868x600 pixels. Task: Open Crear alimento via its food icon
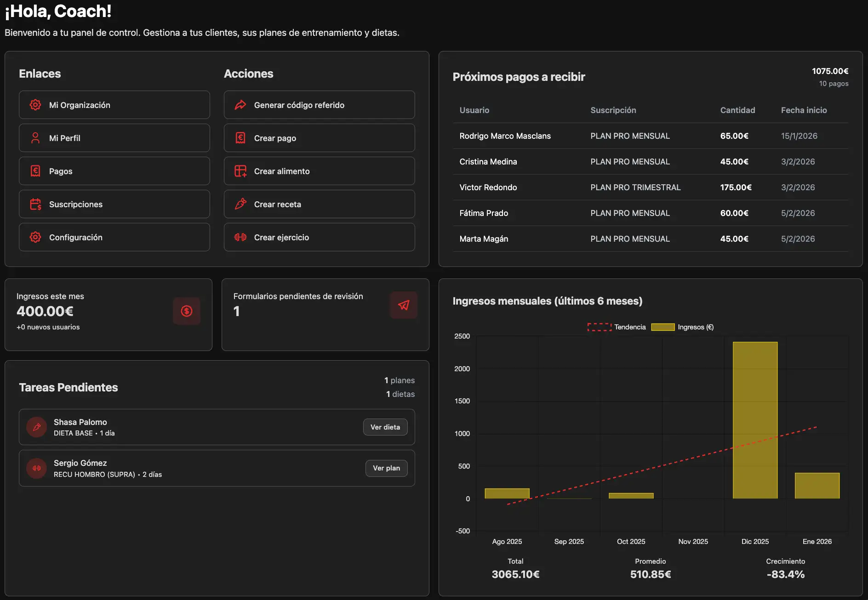pos(240,171)
